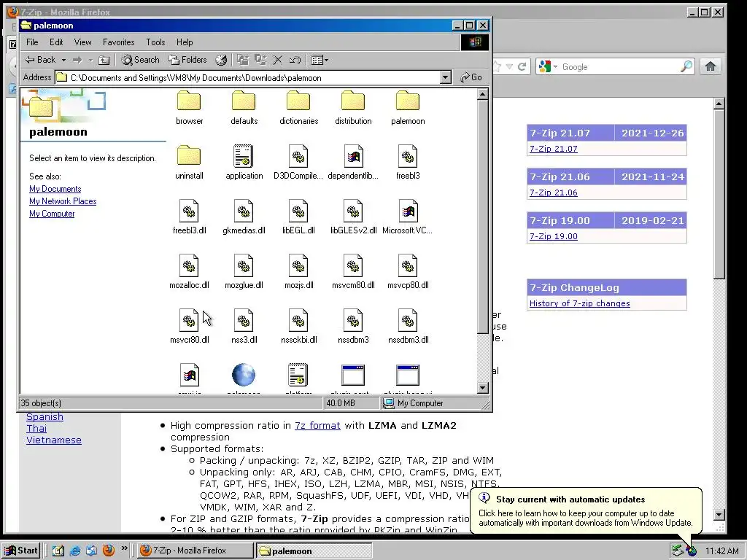
Task: Select the mozglue.dll file
Action: (x=244, y=273)
